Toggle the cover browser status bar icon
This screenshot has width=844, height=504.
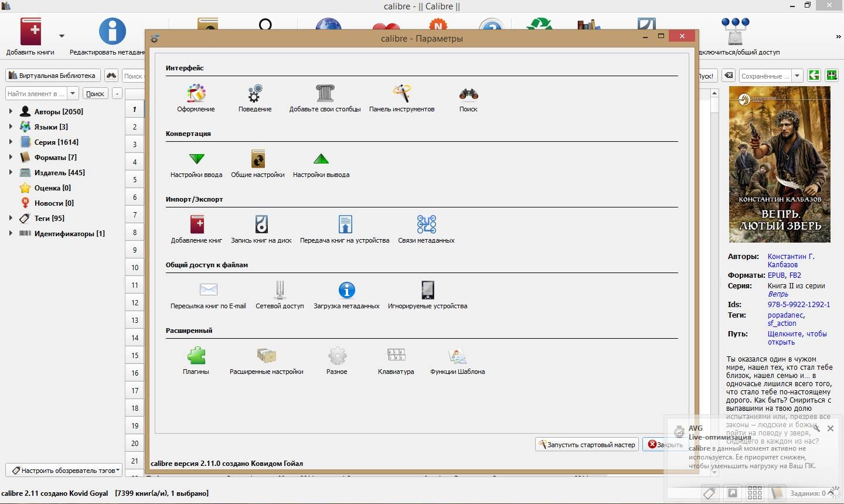click(x=732, y=493)
